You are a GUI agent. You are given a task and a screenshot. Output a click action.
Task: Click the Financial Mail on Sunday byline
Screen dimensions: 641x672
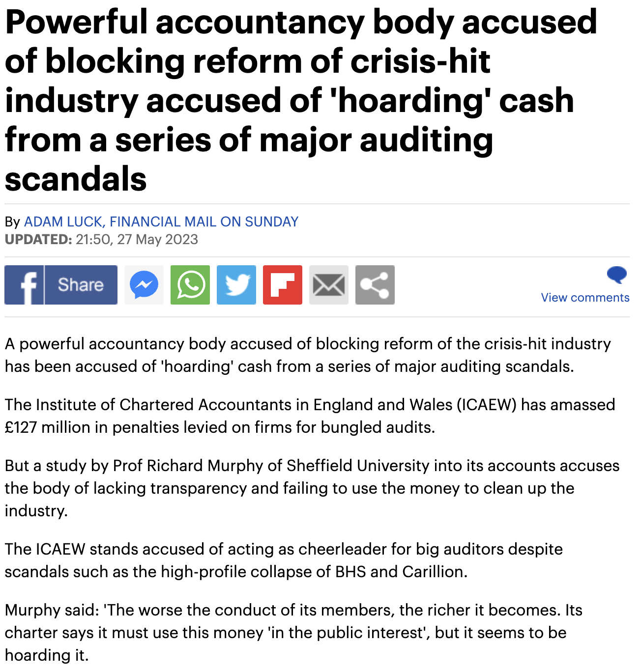tap(204, 222)
